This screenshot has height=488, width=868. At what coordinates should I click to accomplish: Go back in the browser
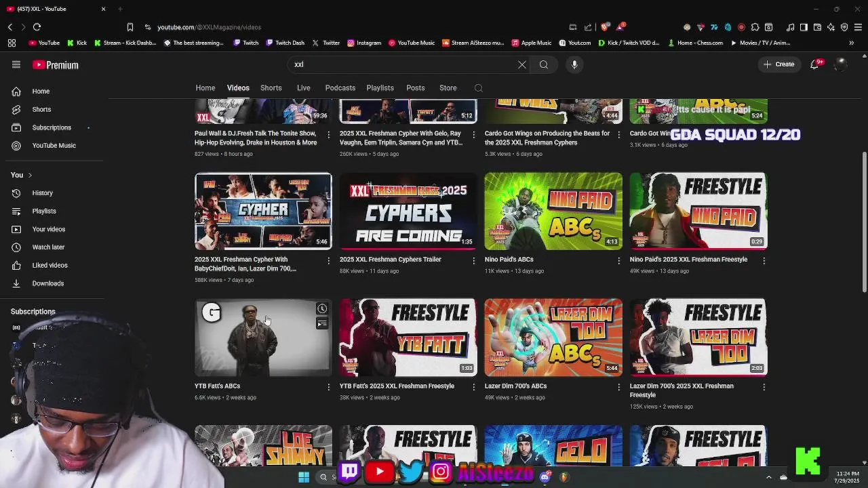[x=10, y=27]
